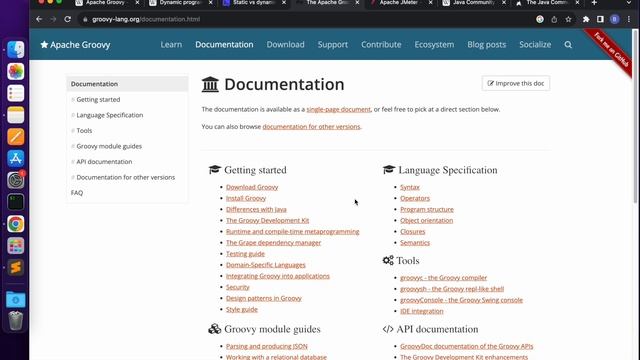The image size is (640, 360).
Task: Switch to Static vs dynamic tab
Action: point(254,2)
